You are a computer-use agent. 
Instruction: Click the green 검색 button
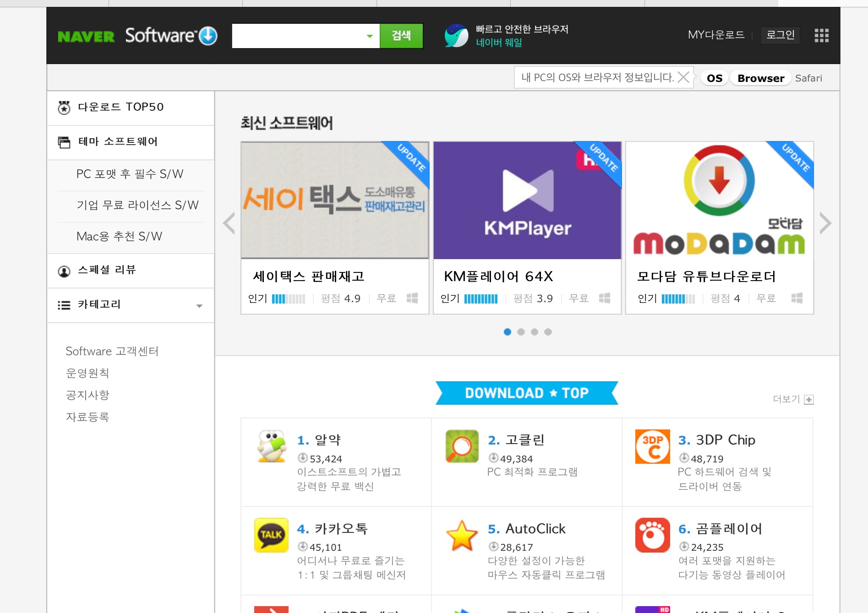coord(401,36)
